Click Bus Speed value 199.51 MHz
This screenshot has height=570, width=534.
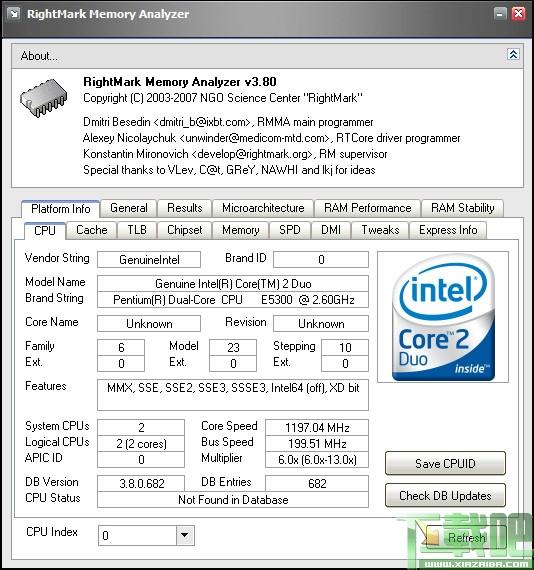click(317, 443)
